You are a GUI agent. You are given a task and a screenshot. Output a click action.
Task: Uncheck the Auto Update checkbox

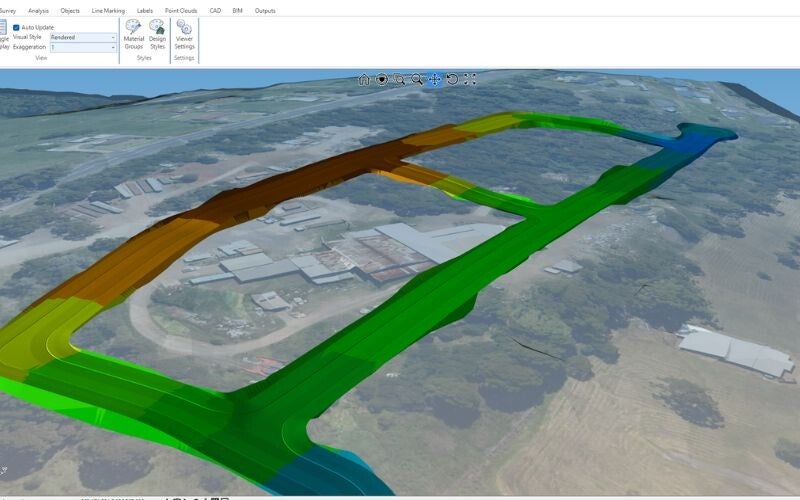[x=16, y=27]
